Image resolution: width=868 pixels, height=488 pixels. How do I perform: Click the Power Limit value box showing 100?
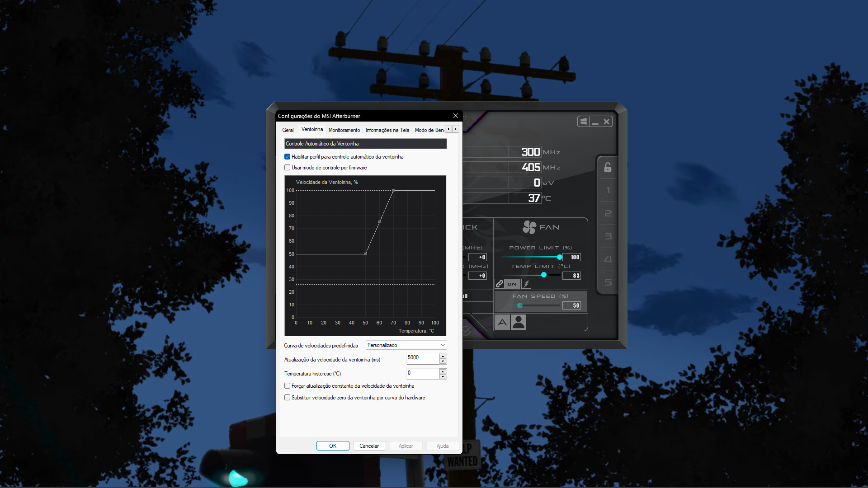pyautogui.click(x=572, y=257)
